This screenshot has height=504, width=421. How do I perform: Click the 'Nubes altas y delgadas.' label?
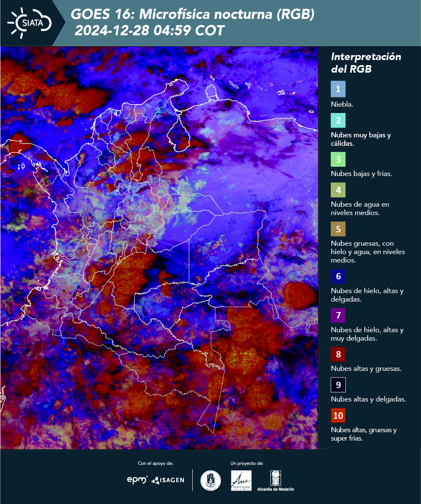369,399
